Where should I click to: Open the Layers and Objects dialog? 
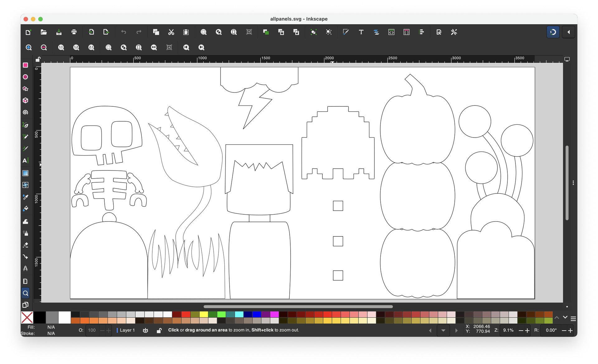376,32
